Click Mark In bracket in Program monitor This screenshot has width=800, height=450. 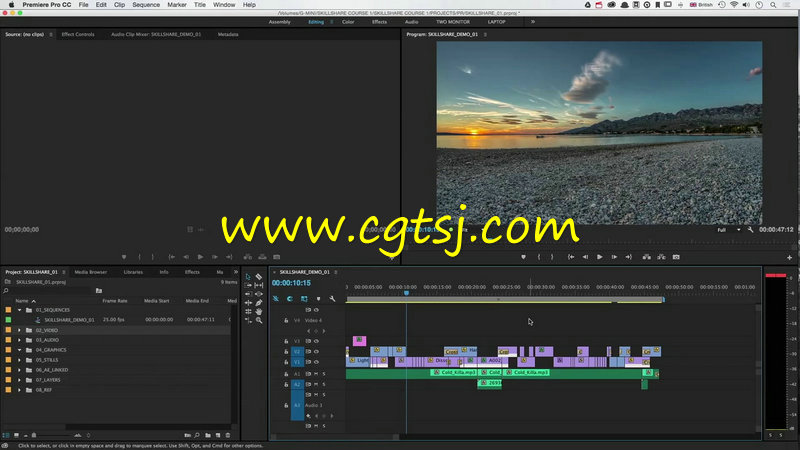point(539,257)
